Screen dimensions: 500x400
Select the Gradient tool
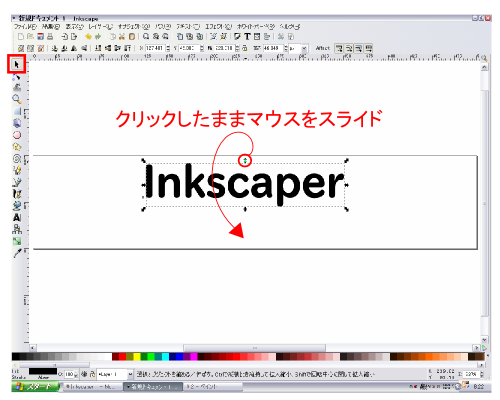tap(17, 241)
